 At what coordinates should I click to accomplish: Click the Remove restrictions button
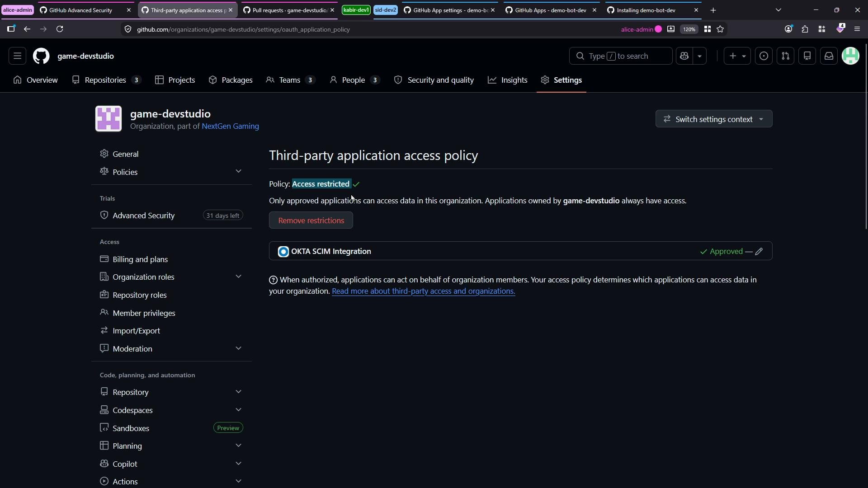pos(311,221)
